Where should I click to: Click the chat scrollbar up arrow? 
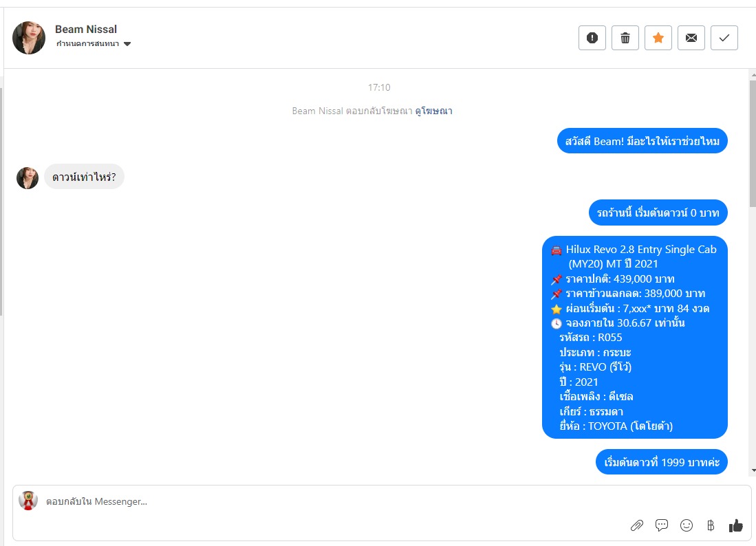click(x=753, y=75)
